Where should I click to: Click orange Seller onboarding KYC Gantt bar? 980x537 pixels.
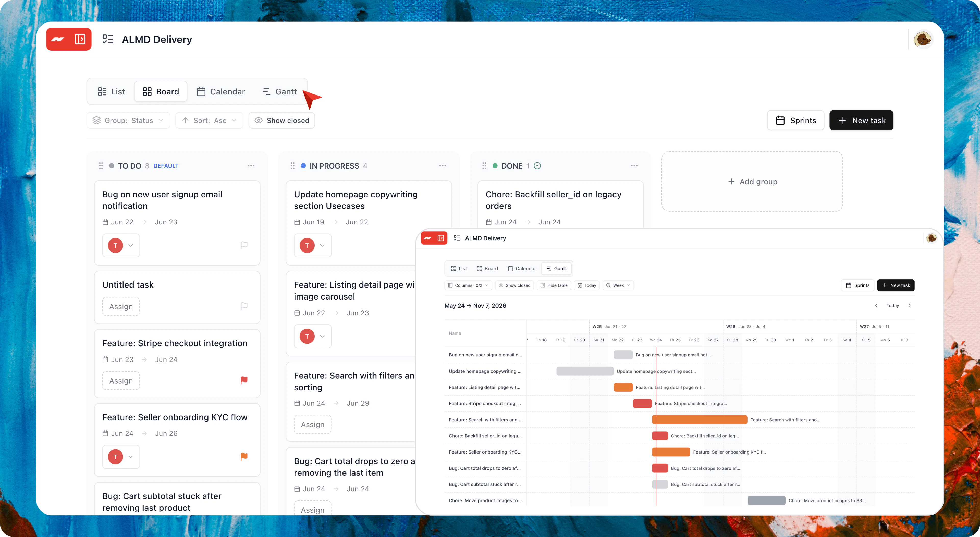point(671,452)
